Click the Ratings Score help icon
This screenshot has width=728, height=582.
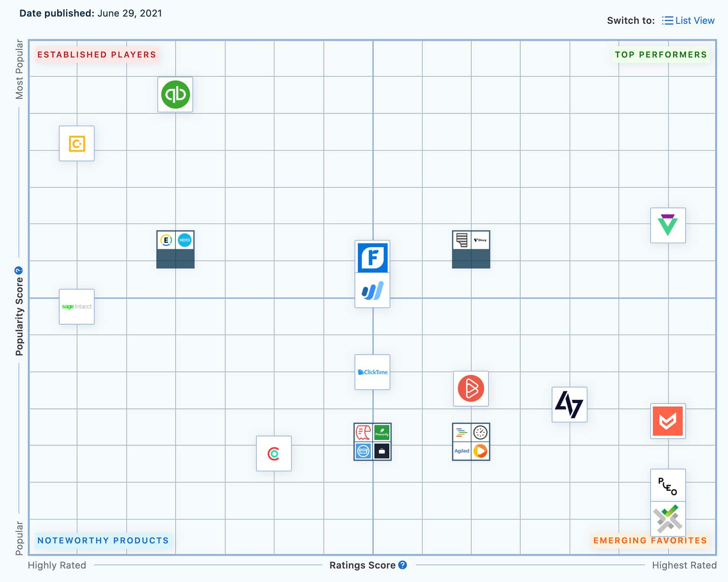coord(402,565)
